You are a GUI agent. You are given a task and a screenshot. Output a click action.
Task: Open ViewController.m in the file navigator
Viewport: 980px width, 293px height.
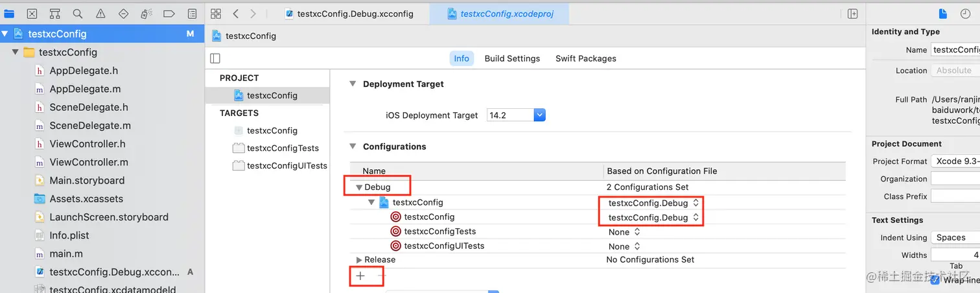coord(89,162)
